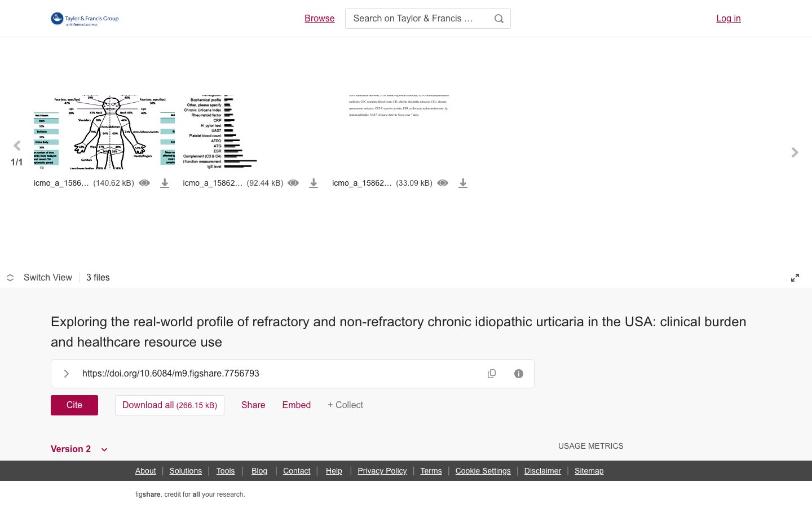Download the 140.62 kB file
The image size is (812, 508).
[x=165, y=183]
